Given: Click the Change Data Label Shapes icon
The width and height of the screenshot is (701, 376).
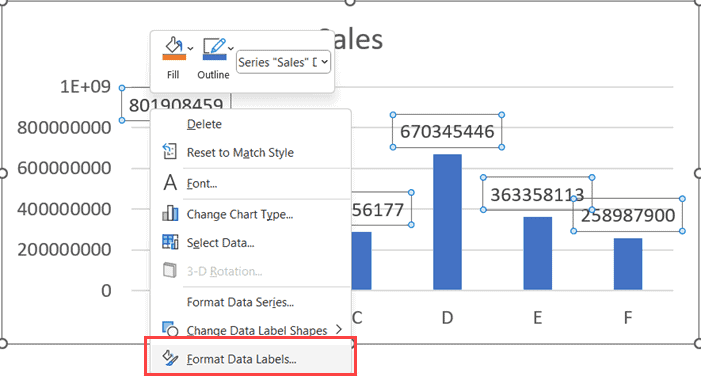Looking at the screenshot, I should tap(170, 329).
